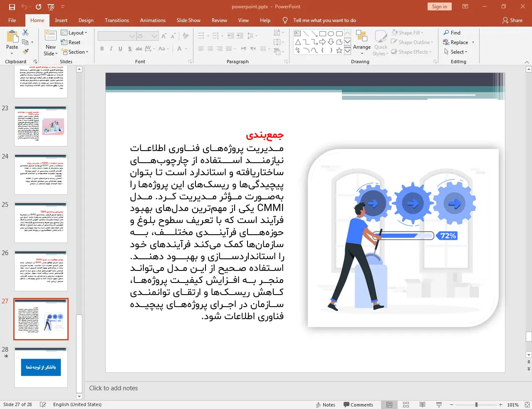Image resolution: width=532 pixels, height=409 pixels.
Task: Click the Redo icon in quick access toolbar
Action: point(38,7)
